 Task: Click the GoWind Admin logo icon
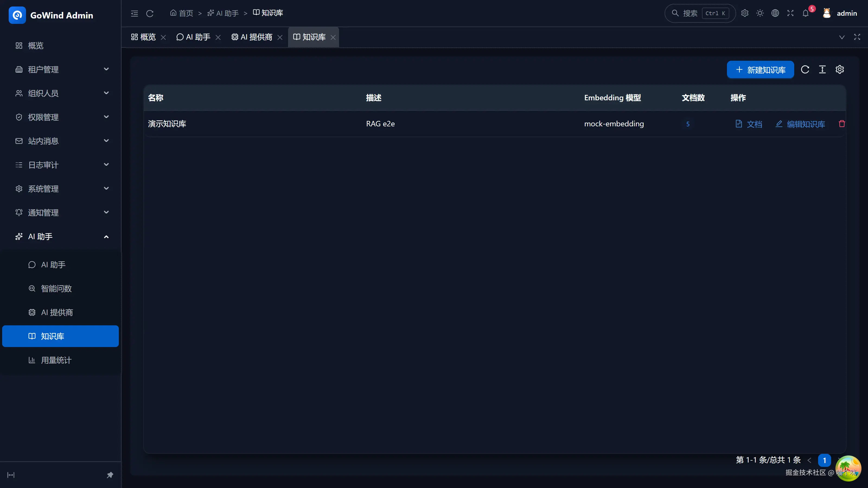[17, 15]
